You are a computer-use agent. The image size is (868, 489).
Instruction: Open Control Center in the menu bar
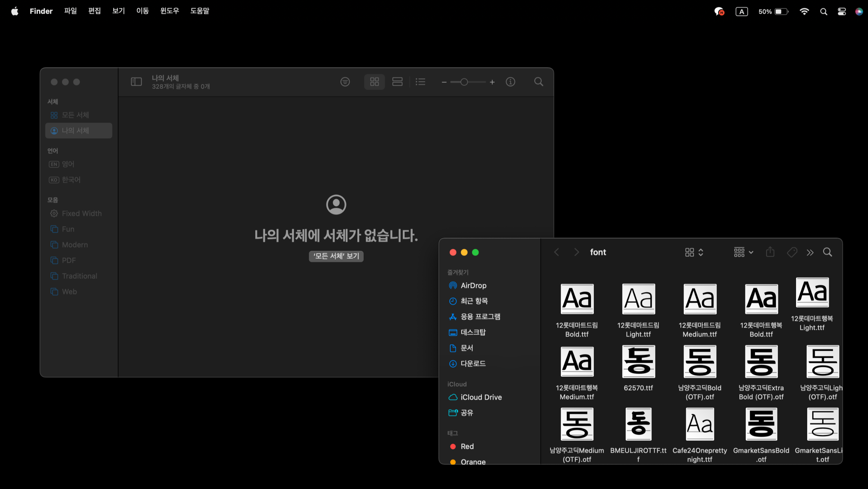(x=841, y=11)
